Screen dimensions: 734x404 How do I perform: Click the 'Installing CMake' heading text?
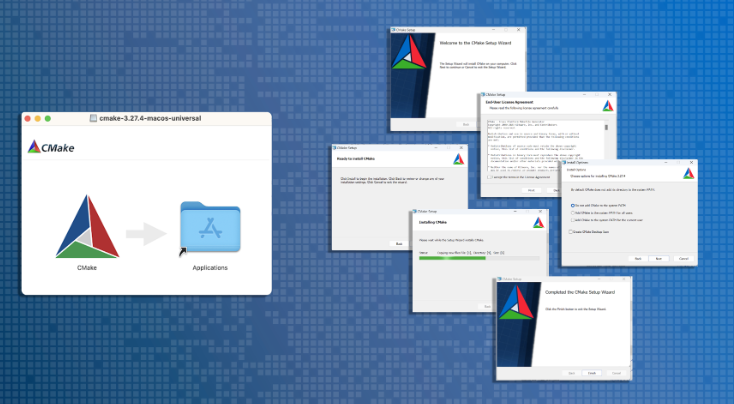coord(433,222)
